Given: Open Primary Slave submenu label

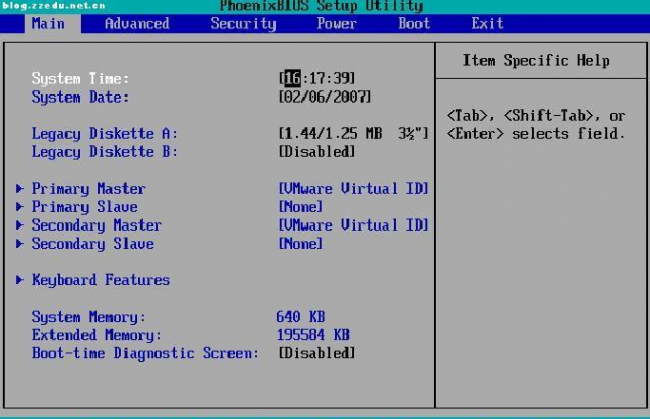Looking at the screenshot, I should click(x=85, y=207).
